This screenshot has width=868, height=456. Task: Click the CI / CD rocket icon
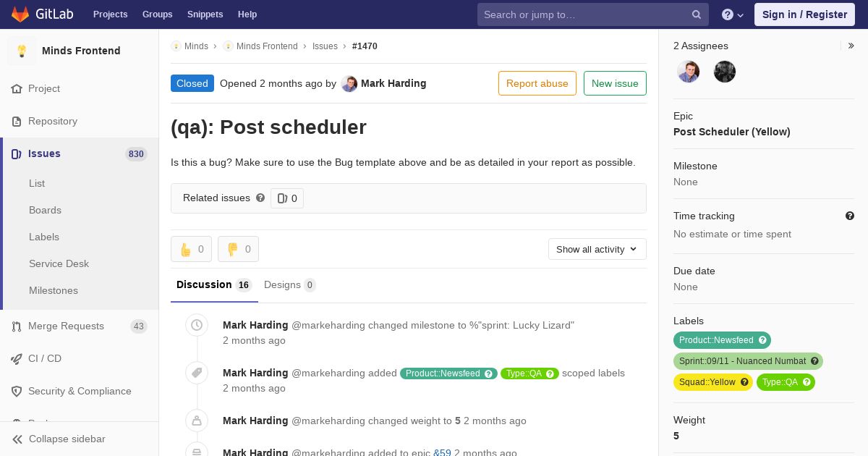(17, 358)
